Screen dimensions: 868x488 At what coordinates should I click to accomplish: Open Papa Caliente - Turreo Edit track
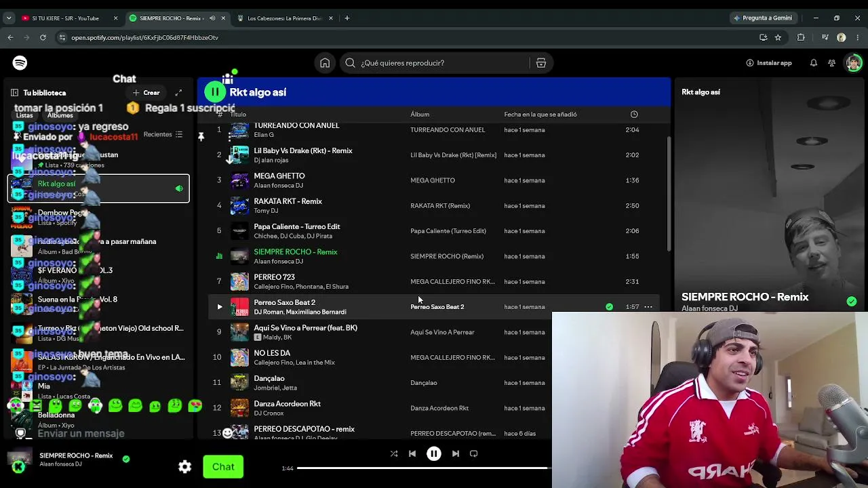click(x=297, y=226)
